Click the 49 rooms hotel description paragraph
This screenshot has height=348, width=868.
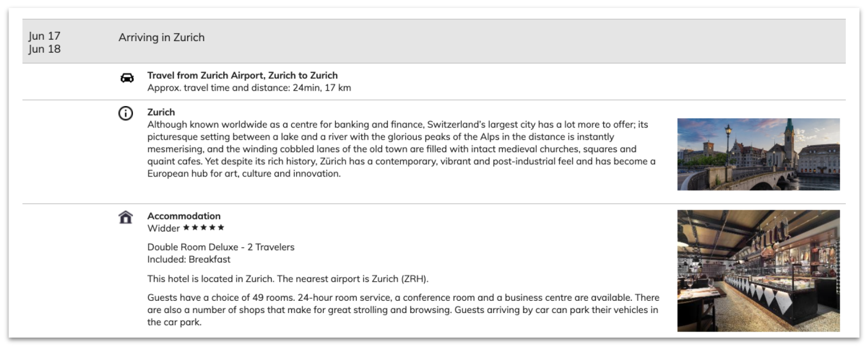coord(403,309)
